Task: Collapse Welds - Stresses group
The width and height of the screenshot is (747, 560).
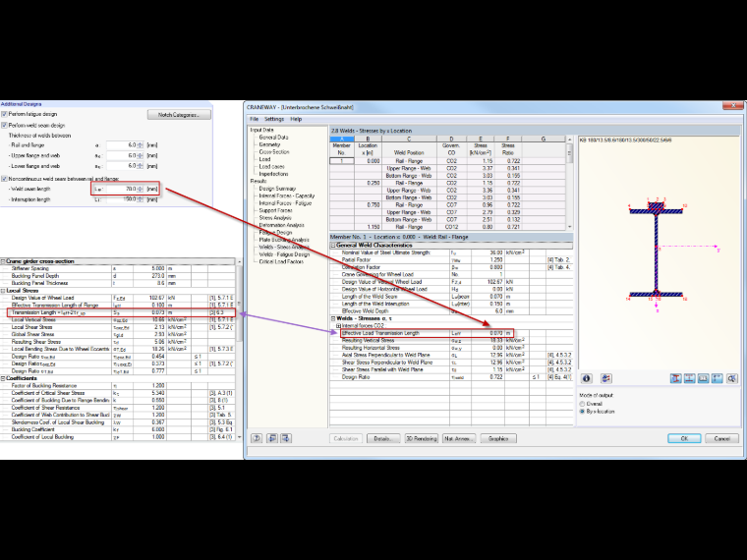Action: pos(333,318)
